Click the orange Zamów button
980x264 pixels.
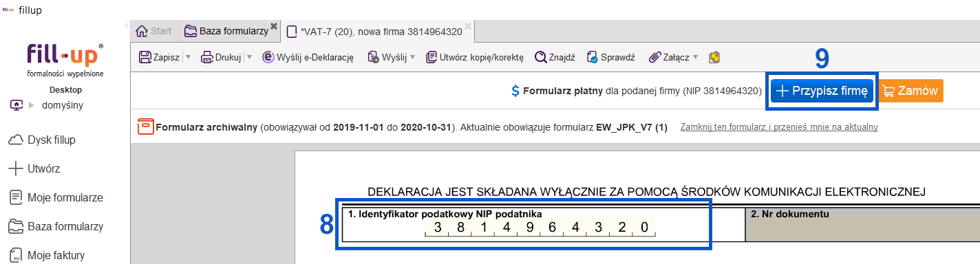[910, 91]
